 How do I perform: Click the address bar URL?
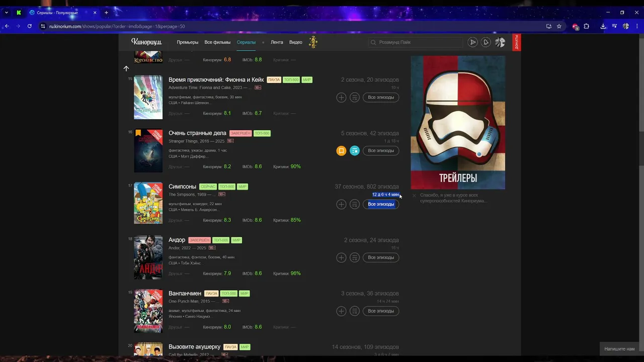click(117, 26)
